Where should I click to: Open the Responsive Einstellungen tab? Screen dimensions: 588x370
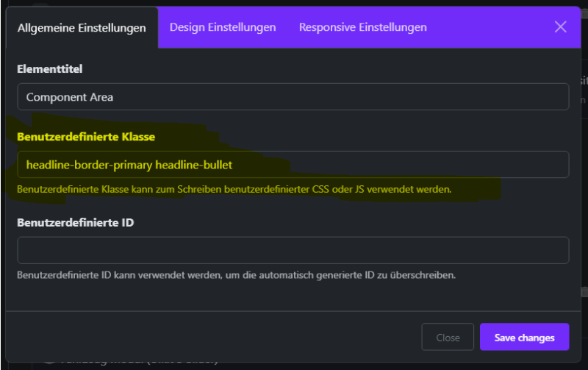[362, 27]
